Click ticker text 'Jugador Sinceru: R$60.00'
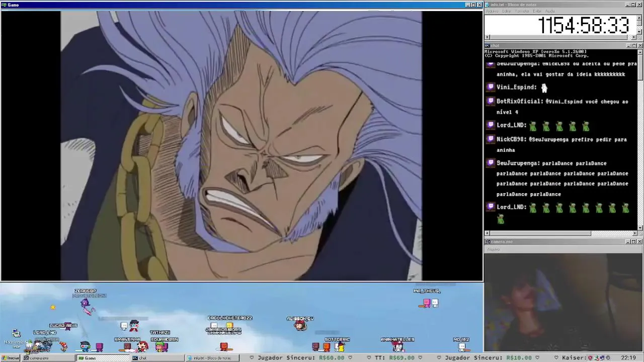The width and height of the screenshot is (644, 362). click(x=301, y=358)
